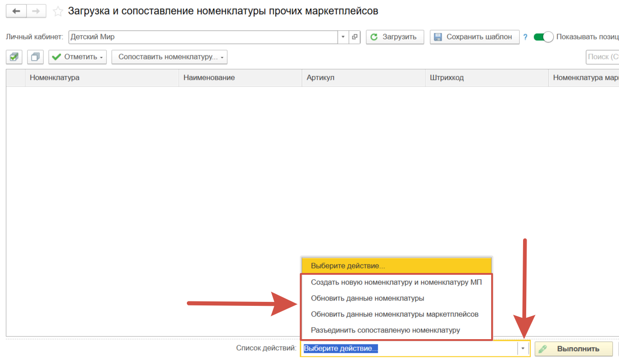Choose Обновить данные номенклатуры маркетплейсов option

pos(394,314)
